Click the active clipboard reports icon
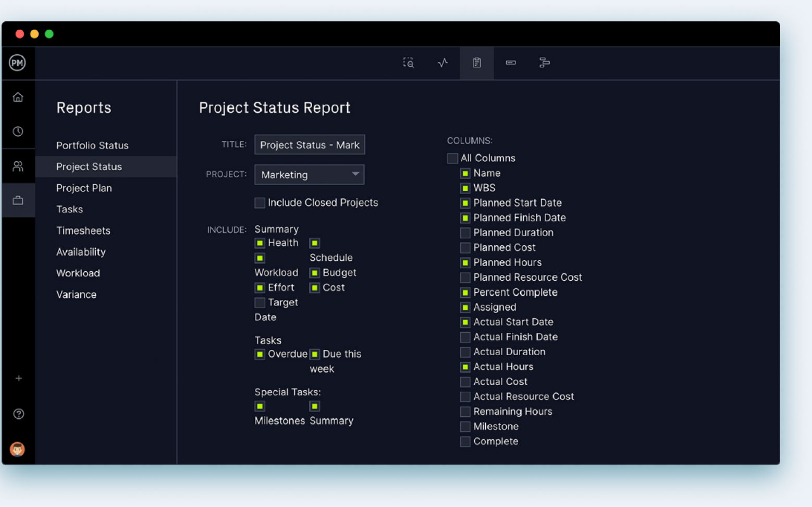The width and height of the screenshot is (812, 507). (x=476, y=63)
